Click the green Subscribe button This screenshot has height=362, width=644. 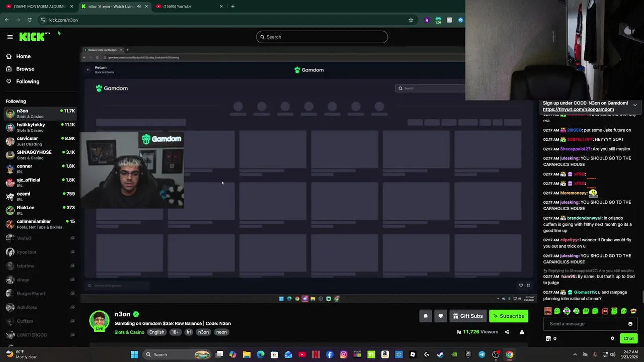(509, 316)
